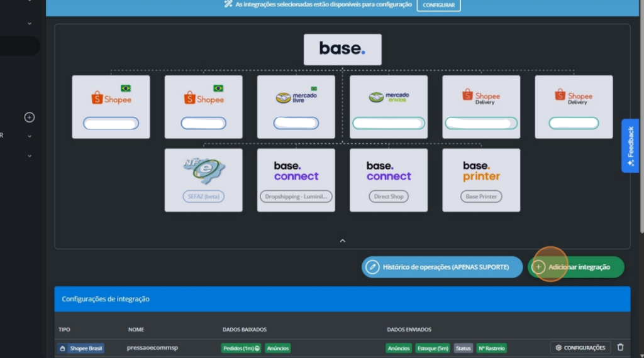Select the Base Printer label pill
This screenshot has width=644, height=358.
point(481,197)
